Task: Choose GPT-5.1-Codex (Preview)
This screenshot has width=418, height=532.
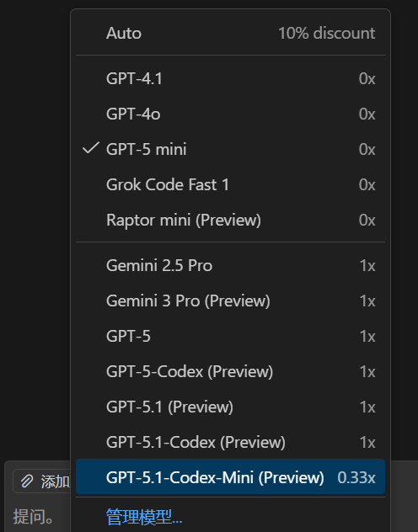Action: 230,442
